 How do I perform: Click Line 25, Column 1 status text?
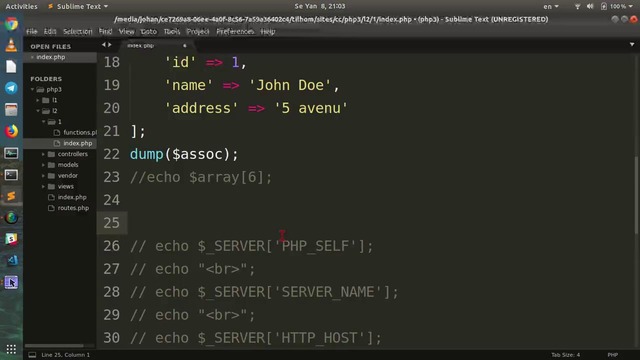65,355
